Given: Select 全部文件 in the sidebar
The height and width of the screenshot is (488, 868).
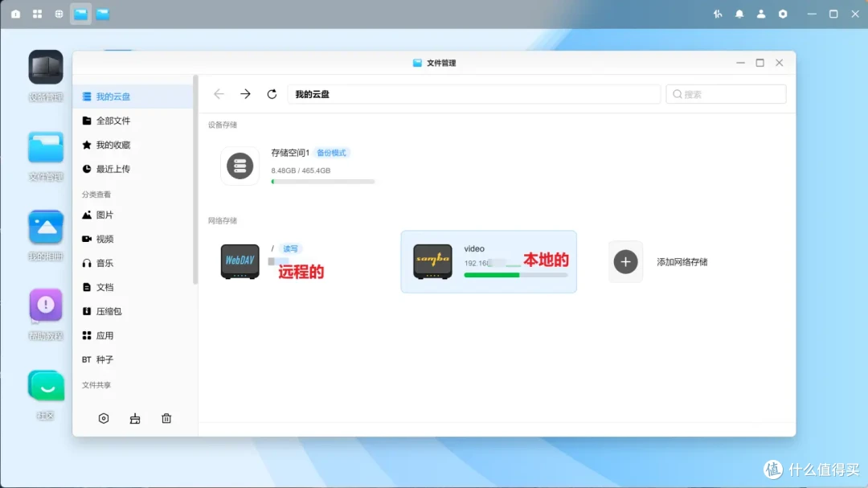Looking at the screenshot, I should 133,121.
